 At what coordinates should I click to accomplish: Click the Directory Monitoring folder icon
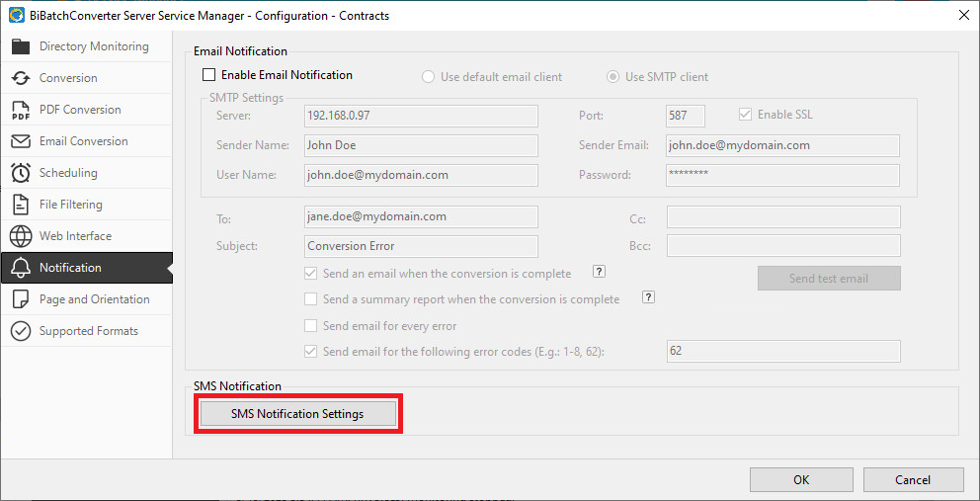click(x=21, y=46)
